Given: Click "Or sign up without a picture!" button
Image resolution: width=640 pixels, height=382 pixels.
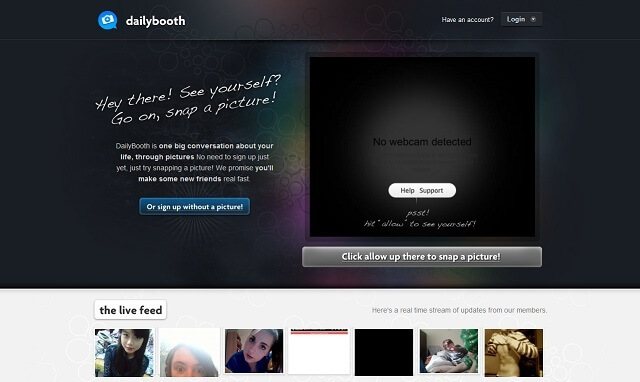Looking at the screenshot, I should pos(194,207).
